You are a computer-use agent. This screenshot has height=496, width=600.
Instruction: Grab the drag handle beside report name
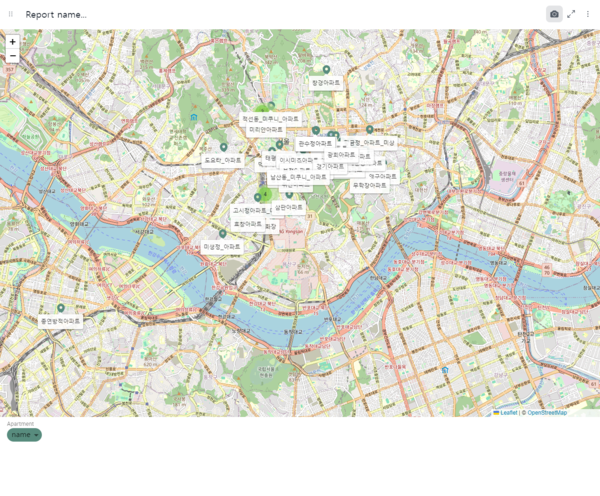pyautogui.click(x=11, y=14)
